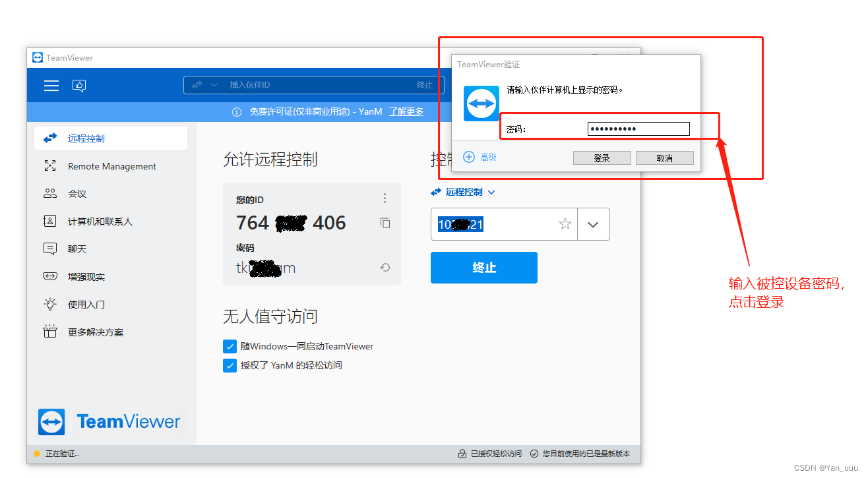This screenshot has height=478, width=868.
Task: Click the gift box more solutions icon
Action: [x=50, y=332]
